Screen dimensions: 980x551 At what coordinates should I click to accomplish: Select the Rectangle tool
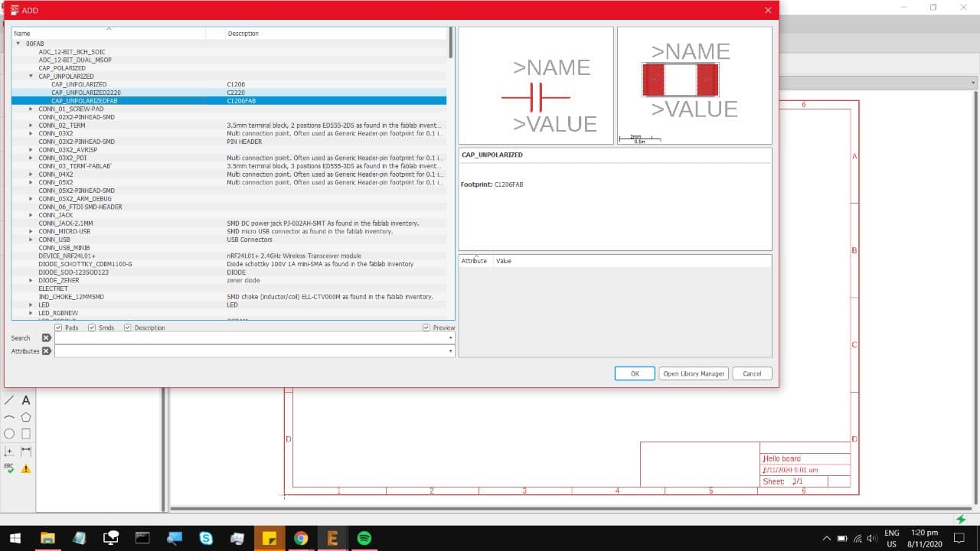point(26,434)
